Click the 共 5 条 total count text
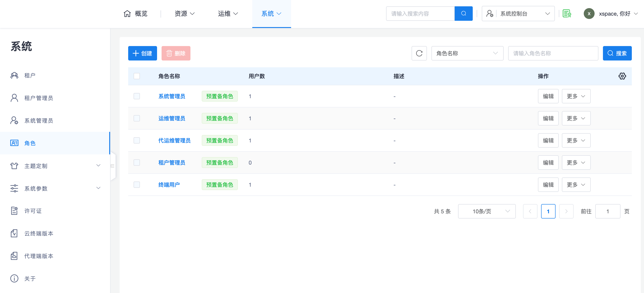This screenshot has width=644, height=293. point(442,211)
